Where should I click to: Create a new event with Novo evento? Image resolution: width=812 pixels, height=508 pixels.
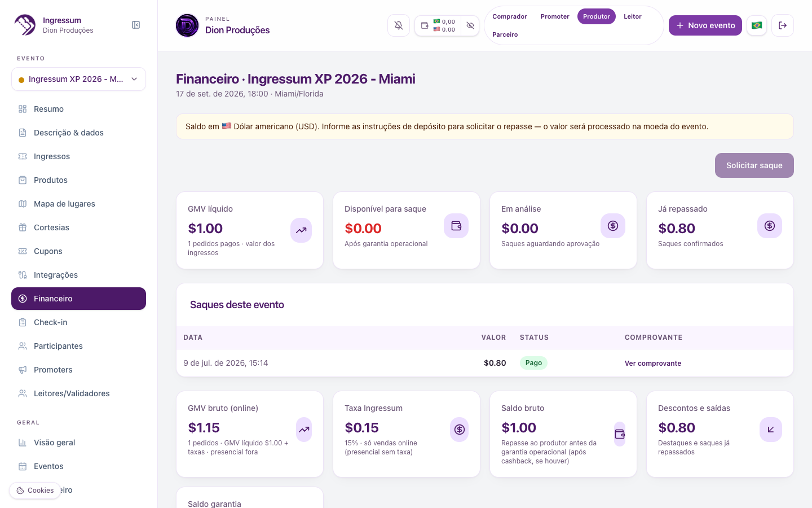[705, 25]
